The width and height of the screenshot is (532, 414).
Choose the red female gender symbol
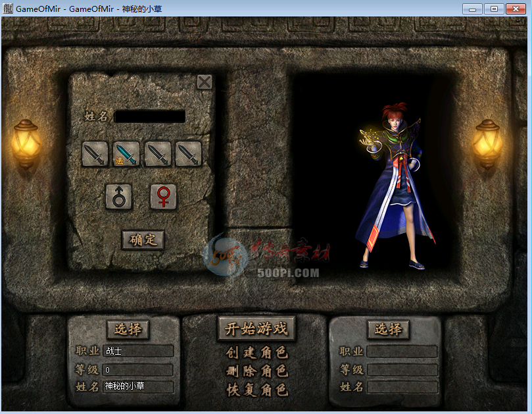click(x=163, y=197)
